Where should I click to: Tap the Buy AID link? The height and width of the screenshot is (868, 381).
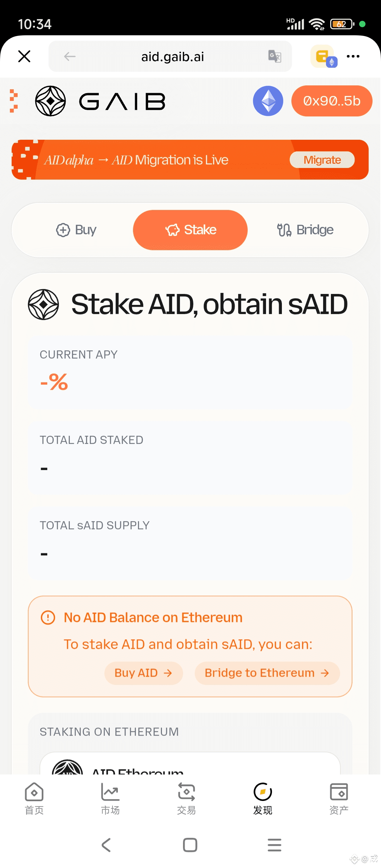coord(143,673)
